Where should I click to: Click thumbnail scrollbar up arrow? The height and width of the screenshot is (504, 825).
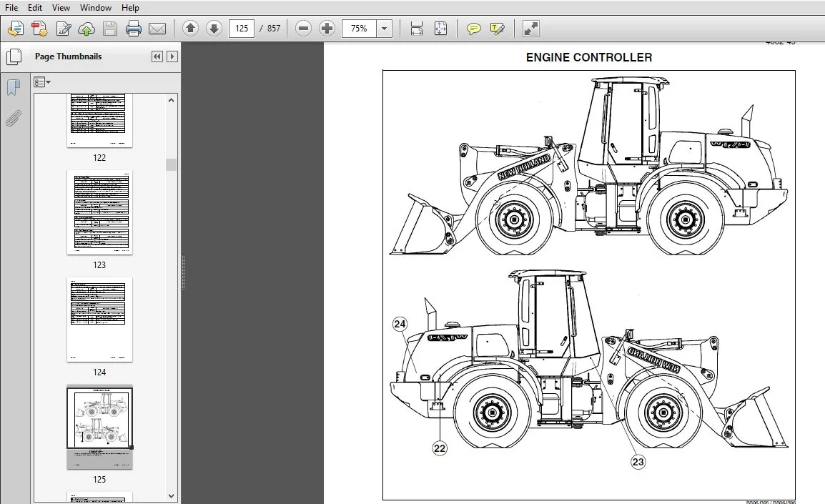(x=171, y=100)
